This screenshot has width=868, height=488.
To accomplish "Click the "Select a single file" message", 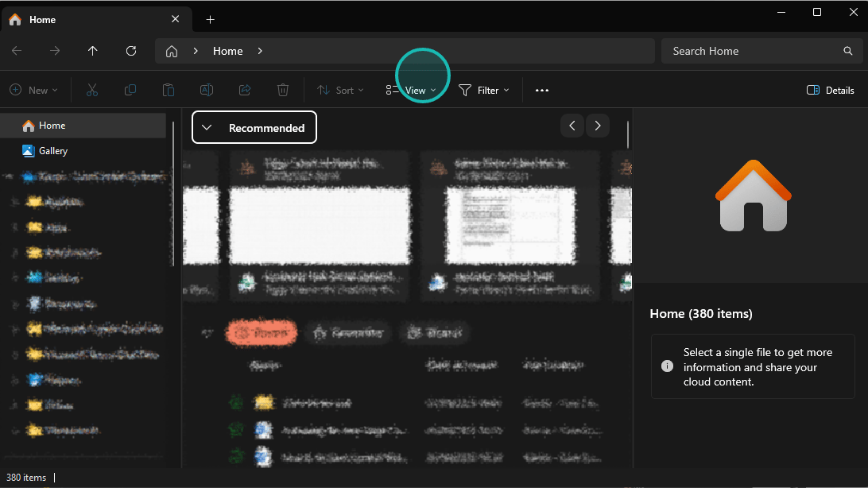I will click(x=758, y=367).
